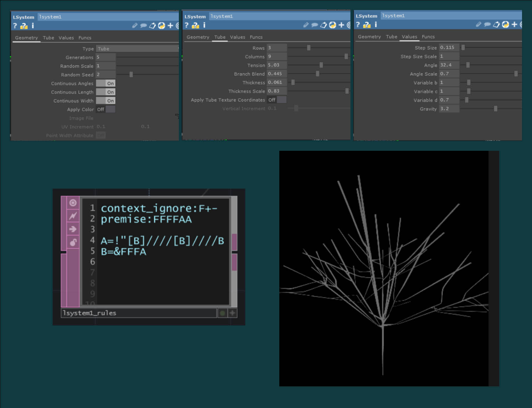
Task: Turn off Continuous Length toggle
Action: click(x=106, y=92)
